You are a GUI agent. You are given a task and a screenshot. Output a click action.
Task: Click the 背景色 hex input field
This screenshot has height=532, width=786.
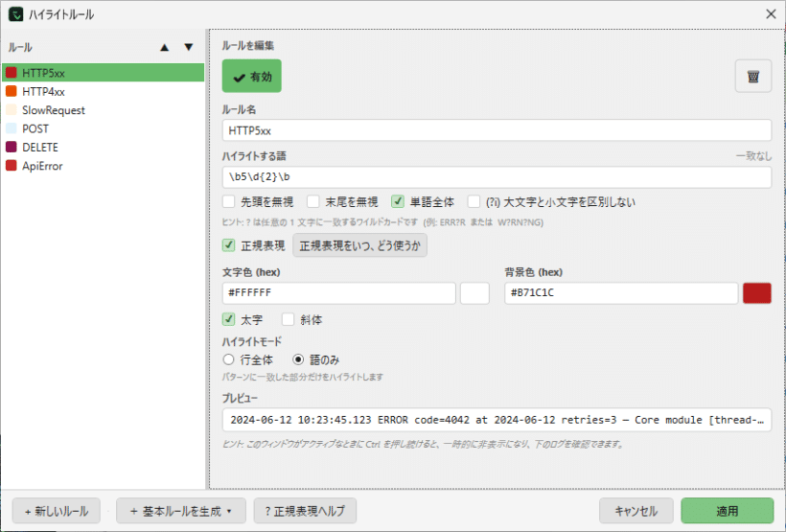pos(621,292)
